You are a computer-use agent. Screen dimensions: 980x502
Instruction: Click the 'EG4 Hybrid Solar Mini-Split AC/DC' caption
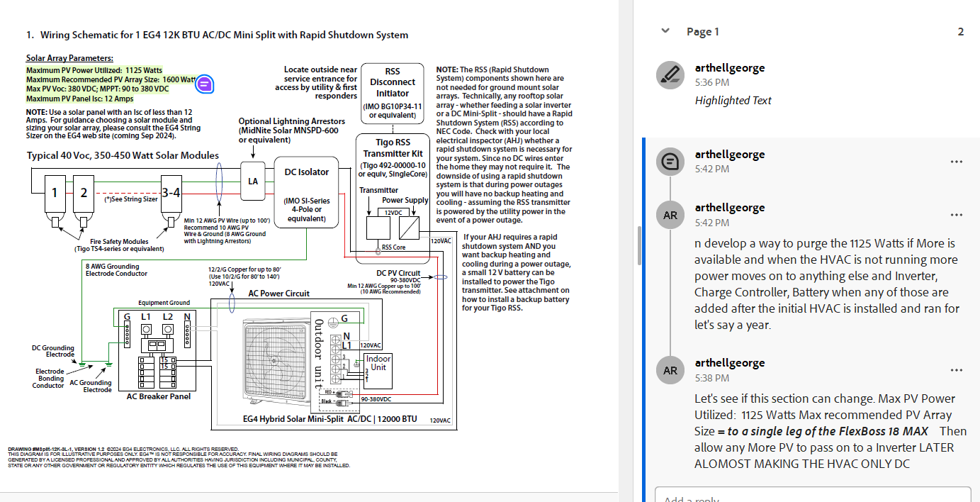[330, 419]
